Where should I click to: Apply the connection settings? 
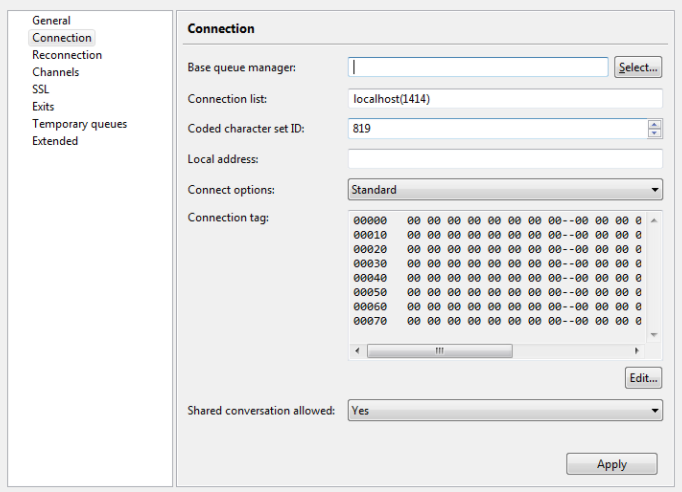(x=612, y=464)
